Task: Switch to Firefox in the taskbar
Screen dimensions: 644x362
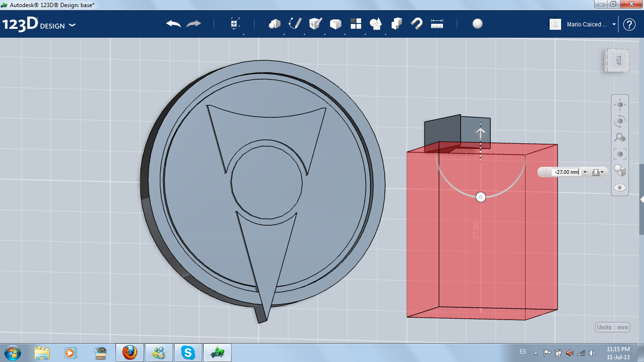Action: 130,353
